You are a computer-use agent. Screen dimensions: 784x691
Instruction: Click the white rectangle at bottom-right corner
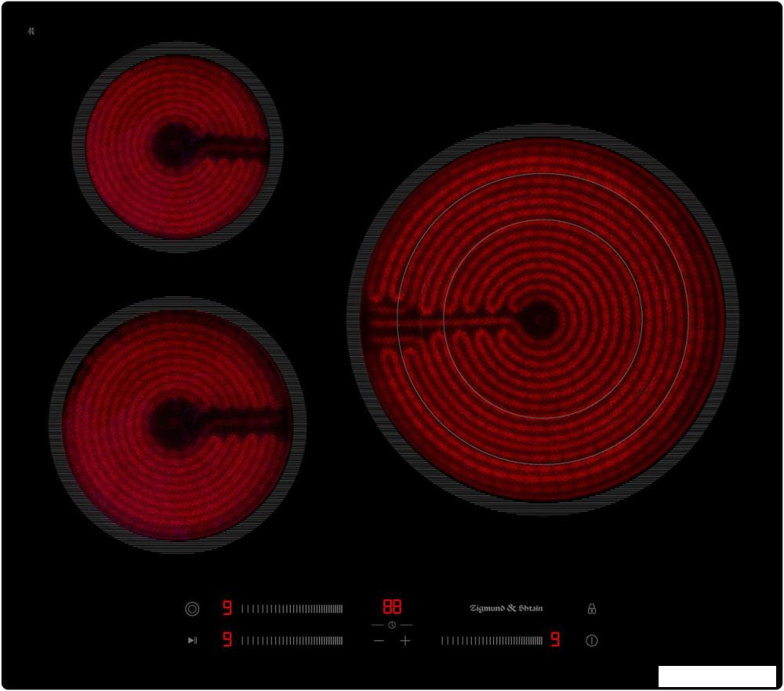(717, 676)
